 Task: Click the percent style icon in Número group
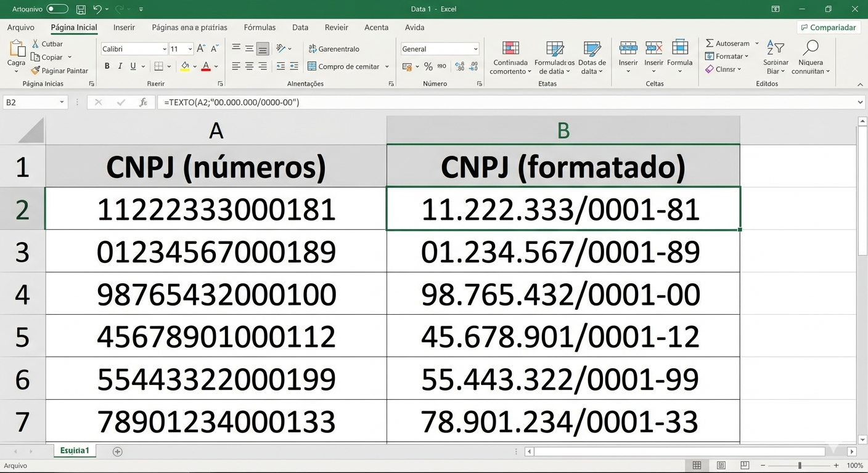click(x=428, y=66)
